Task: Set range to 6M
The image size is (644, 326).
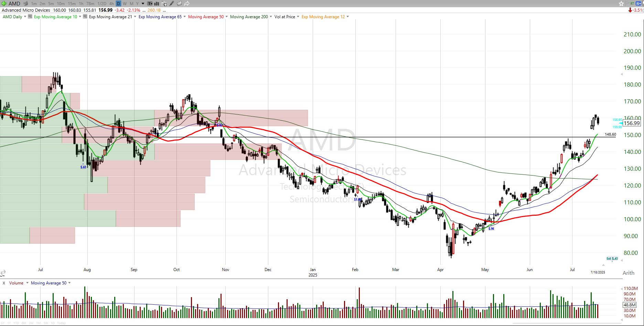Action: (24, 323)
